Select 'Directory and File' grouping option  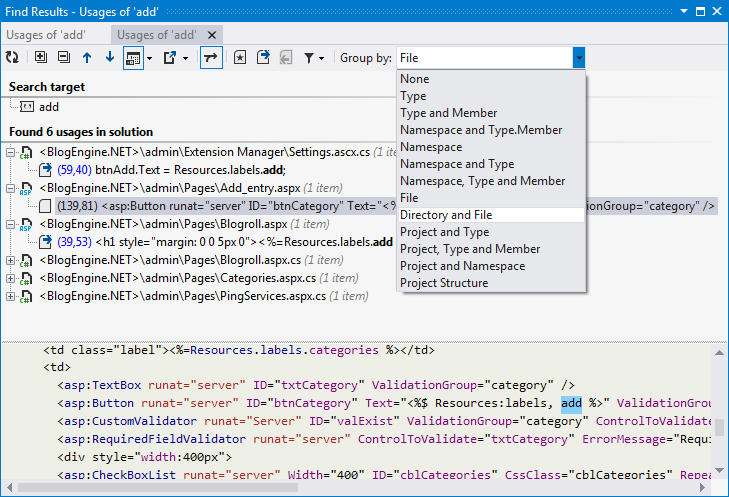click(446, 215)
